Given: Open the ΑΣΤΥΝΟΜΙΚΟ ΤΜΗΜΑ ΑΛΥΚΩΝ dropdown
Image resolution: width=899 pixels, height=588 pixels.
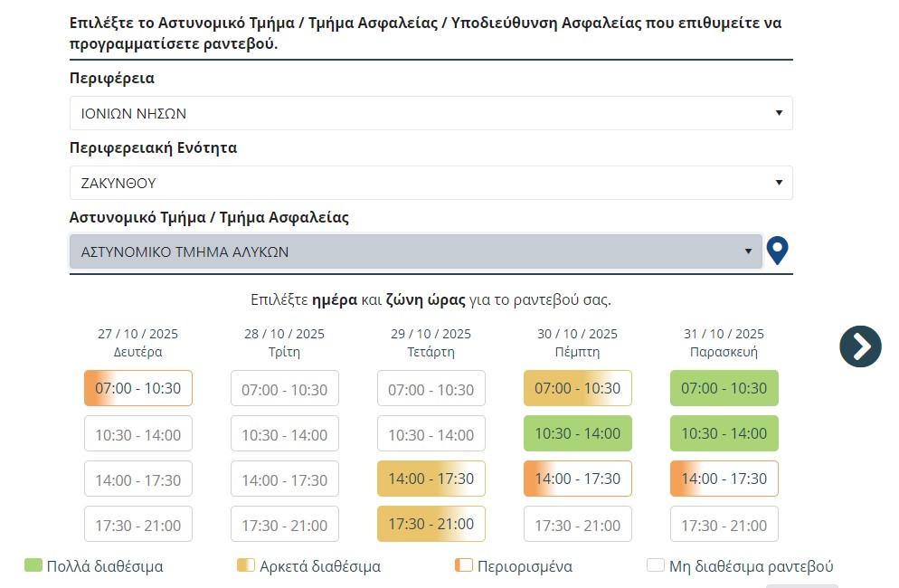Looking at the screenshot, I should click(415, 251).
